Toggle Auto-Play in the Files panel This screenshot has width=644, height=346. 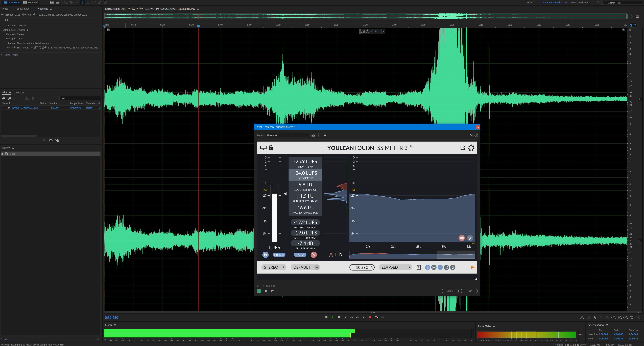[x=57, y=140]
